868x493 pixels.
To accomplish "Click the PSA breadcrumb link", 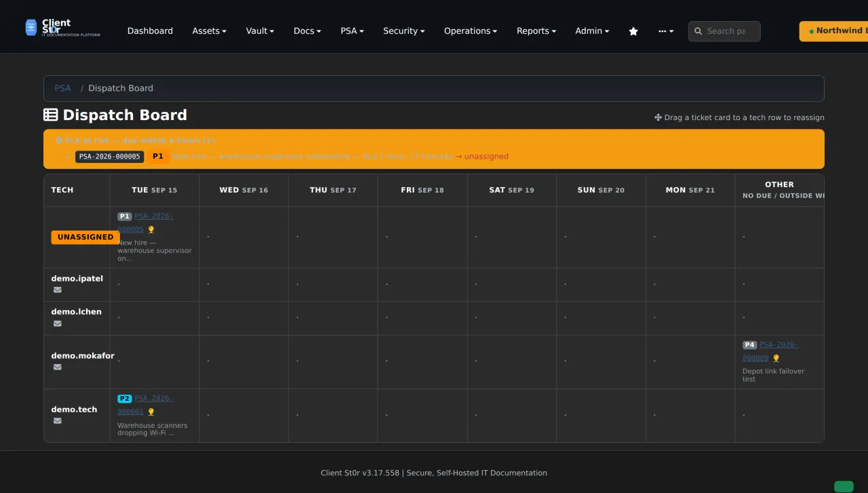I will tap(62, 88).
